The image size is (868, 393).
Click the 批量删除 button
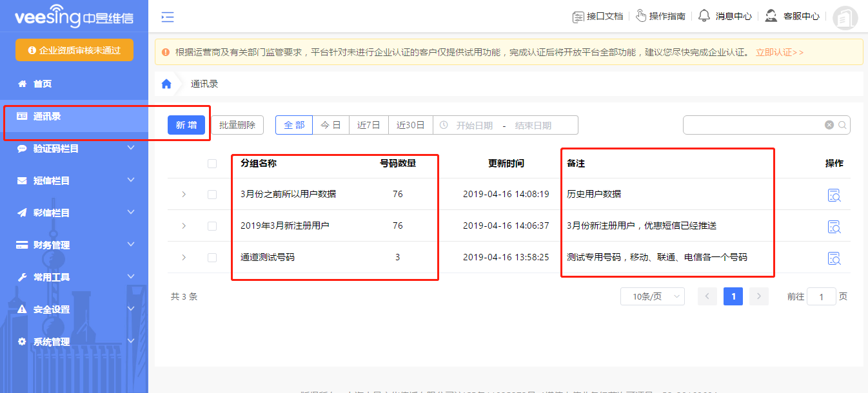pyautogui.click(x=237, y=125)
